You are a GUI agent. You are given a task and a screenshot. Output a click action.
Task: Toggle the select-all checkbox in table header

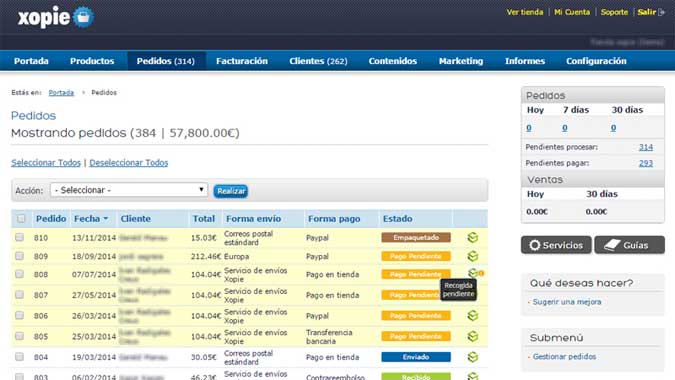21,219
